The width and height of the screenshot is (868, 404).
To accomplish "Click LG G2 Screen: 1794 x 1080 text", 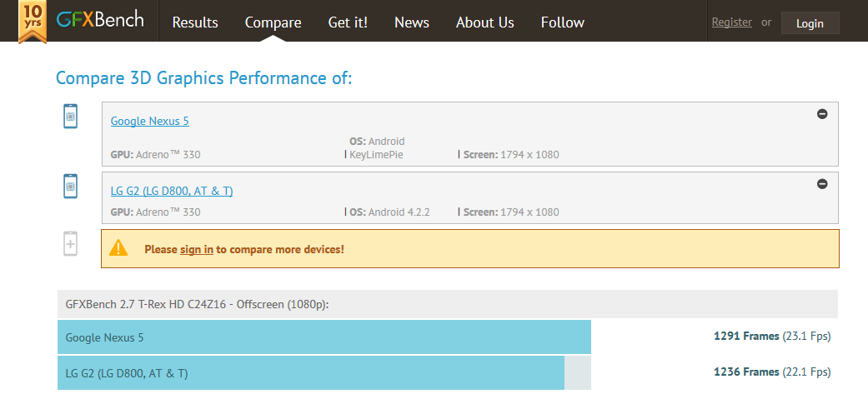I will pyautogui.click(x=511, y=212).
